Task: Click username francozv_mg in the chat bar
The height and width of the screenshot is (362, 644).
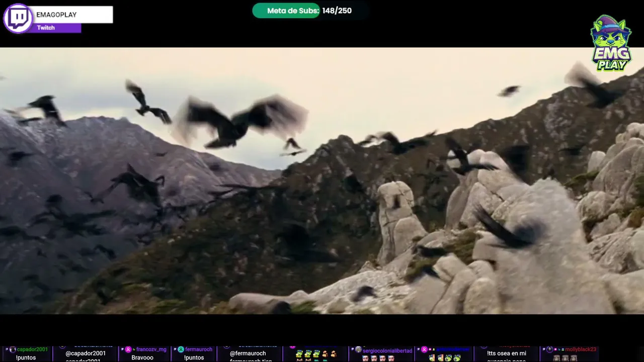Action: point(151,349)
